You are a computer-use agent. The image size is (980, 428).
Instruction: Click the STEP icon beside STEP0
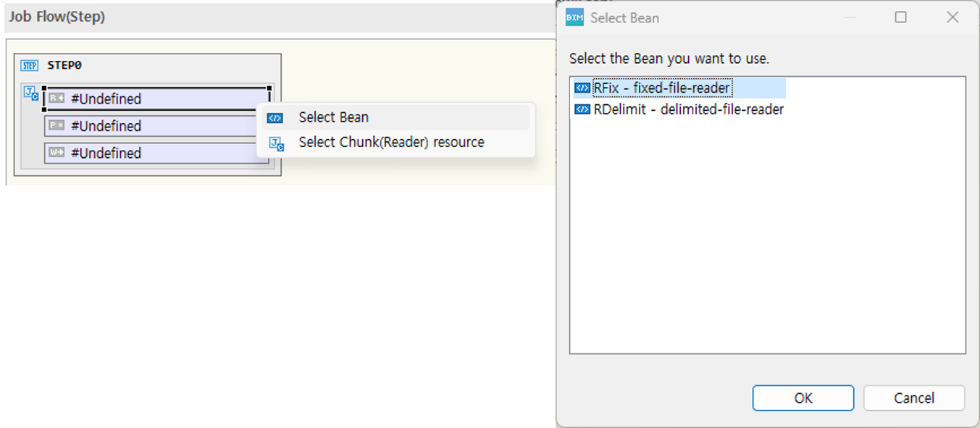[x=30, y=66]
